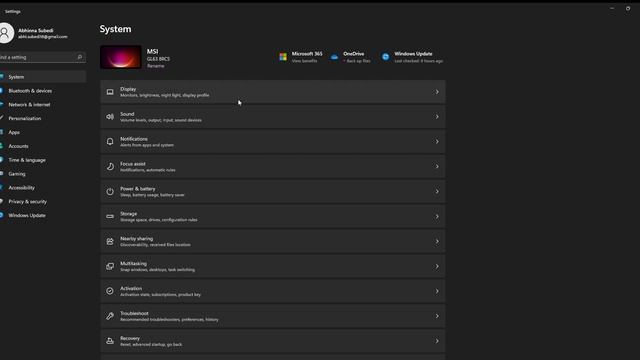640x360 pixels.
Task: Click the account name Abhinna Subedi
Action: click(x=36, y=31)
